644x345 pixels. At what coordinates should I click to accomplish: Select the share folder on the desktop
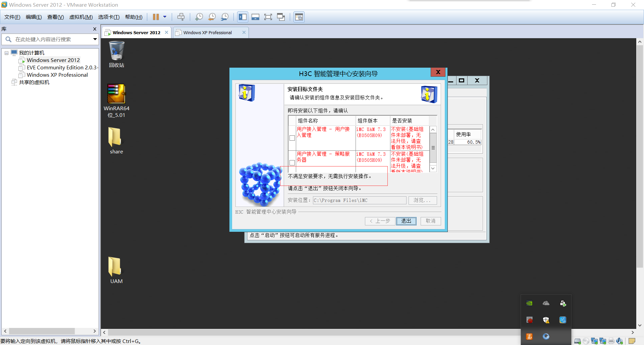[116, 141]
